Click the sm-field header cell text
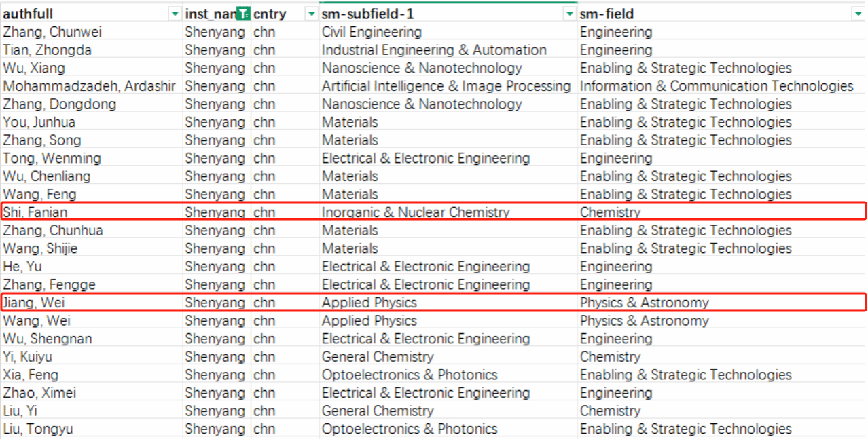 (x=607, y=14)
